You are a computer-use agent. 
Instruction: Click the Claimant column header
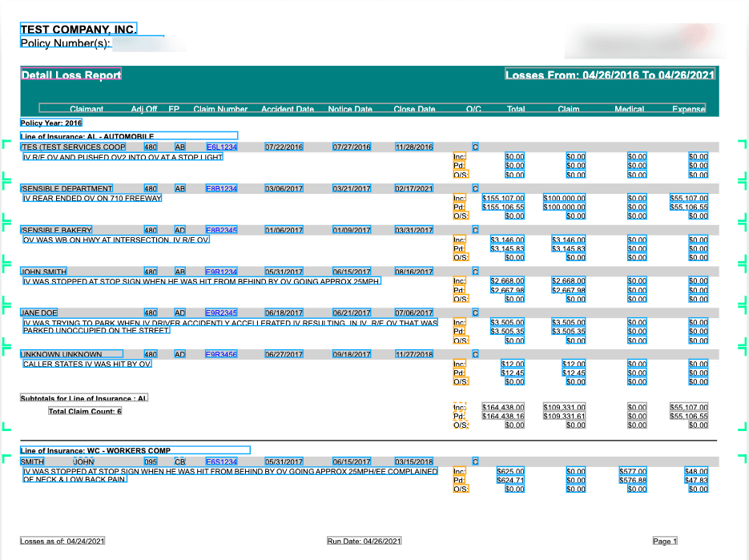(x=87, y=109)
